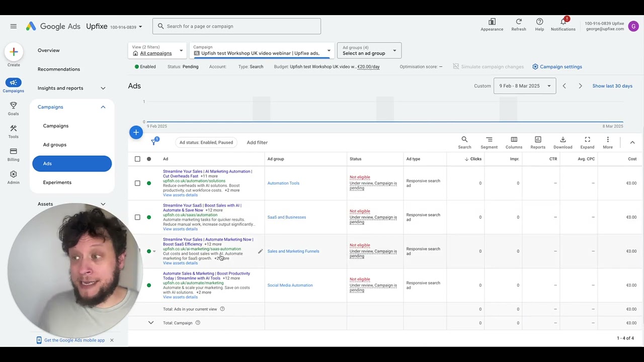Tick the checkbox for the SaaS and Businesses ad
Viewport: 644px width, 362px height.
[x=137, y=217]
